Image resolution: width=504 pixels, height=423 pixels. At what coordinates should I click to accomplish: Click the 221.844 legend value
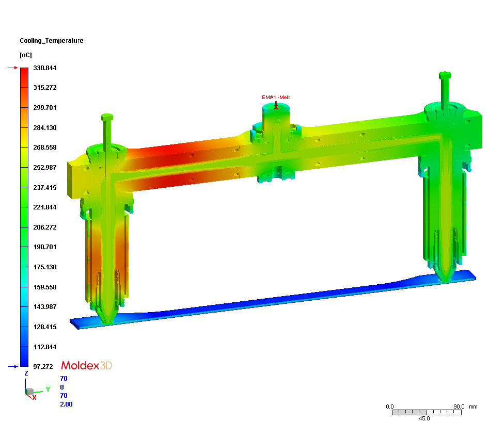tap(45, 207)
